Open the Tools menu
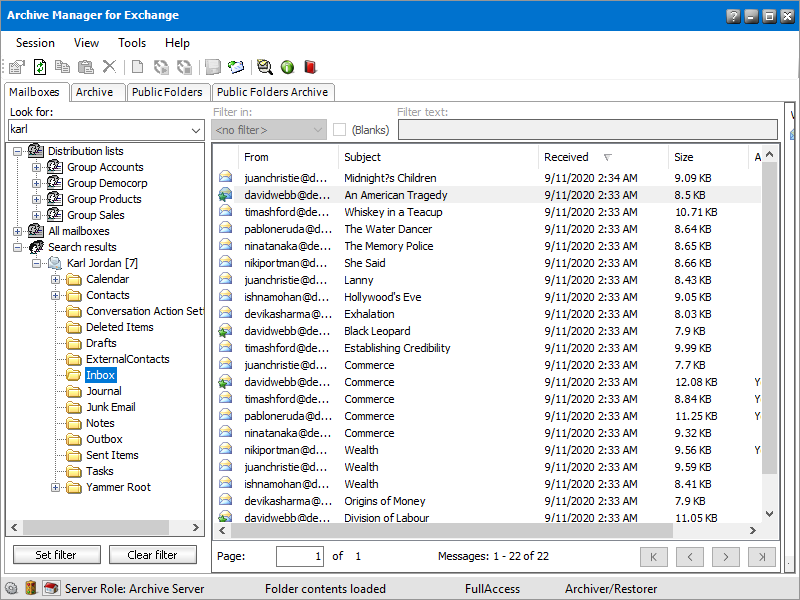This screenshot has height=600, width=800. (x=132, y=43)
